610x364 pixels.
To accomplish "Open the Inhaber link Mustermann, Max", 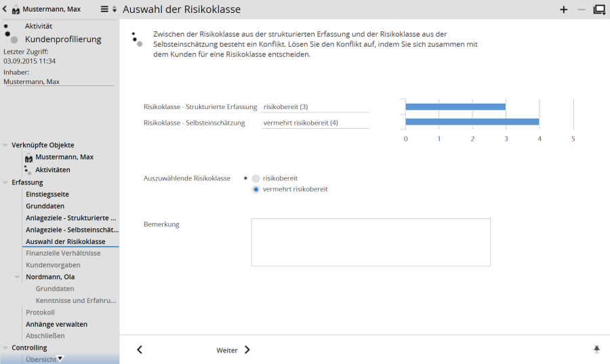I will [32, 81].
